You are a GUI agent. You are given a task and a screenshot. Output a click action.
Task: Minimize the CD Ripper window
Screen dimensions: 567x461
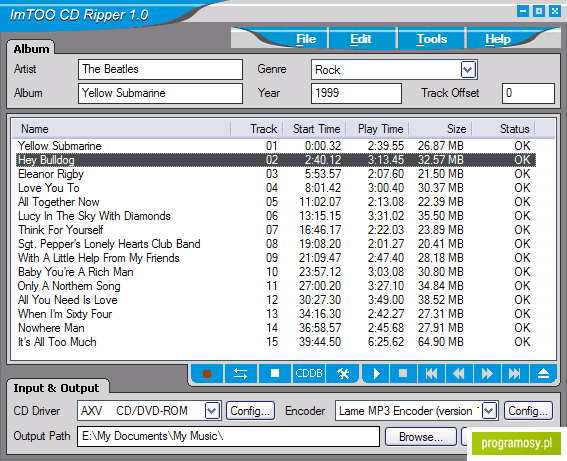click(x=523, y=11)
